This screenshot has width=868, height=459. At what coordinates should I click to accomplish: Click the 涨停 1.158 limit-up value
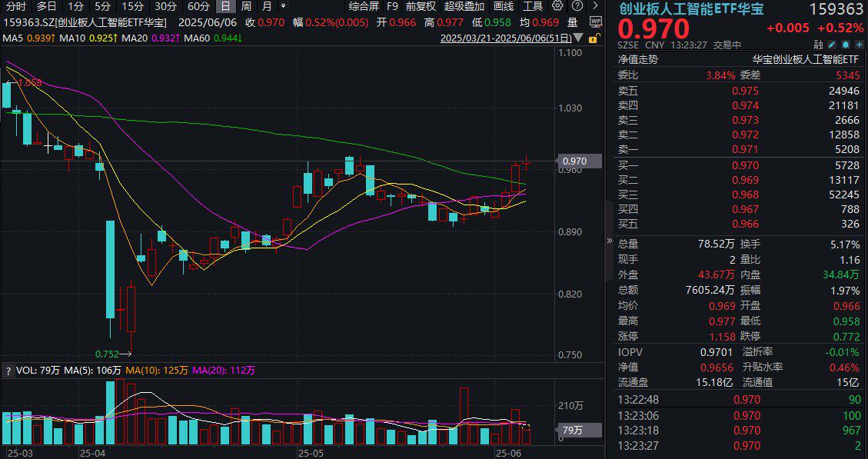(723, 336)
